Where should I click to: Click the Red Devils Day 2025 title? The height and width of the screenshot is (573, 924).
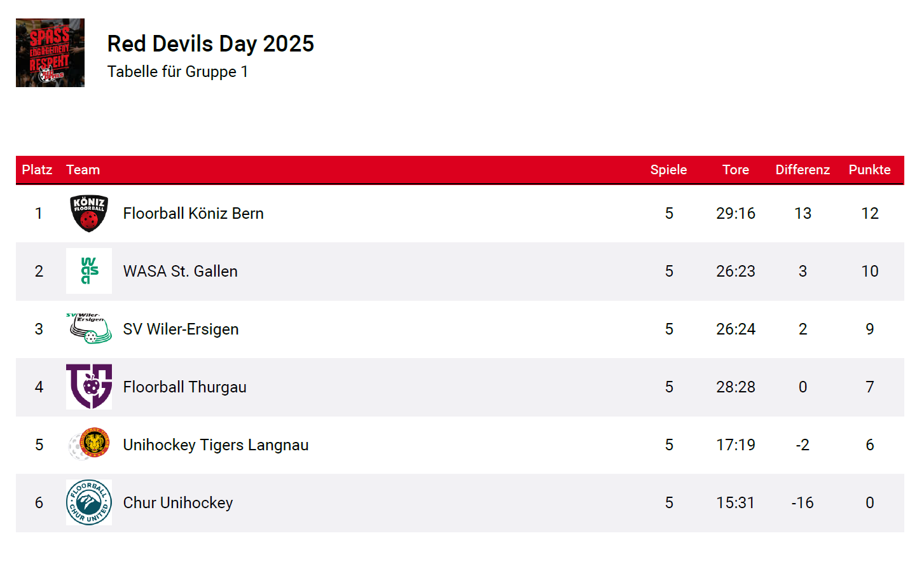pos(210,44)
